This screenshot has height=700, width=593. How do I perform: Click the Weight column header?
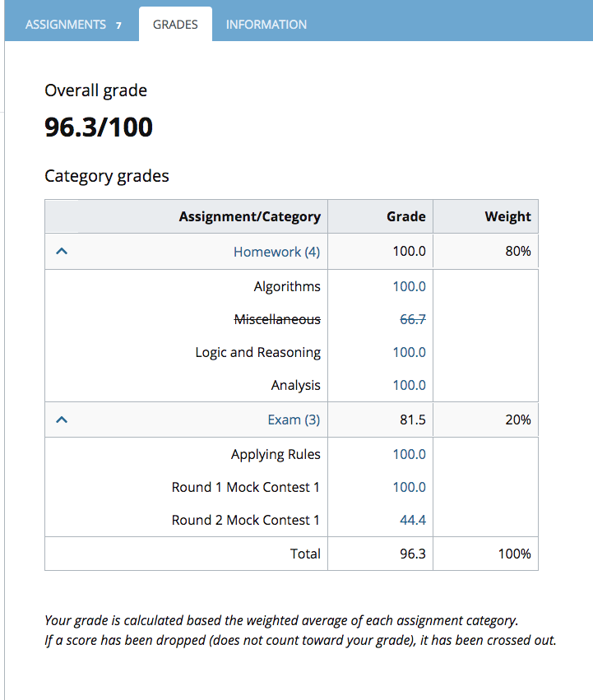click(x=507, y=216)
